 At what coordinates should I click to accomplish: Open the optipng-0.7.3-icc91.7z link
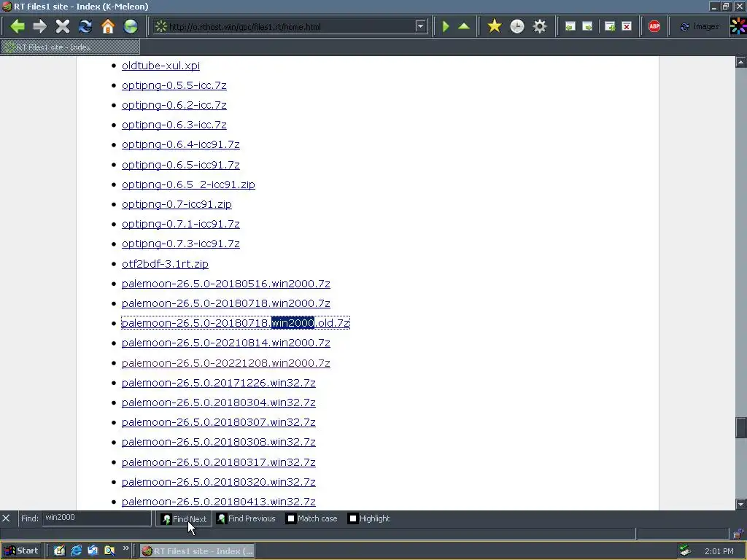click(181, 244)
